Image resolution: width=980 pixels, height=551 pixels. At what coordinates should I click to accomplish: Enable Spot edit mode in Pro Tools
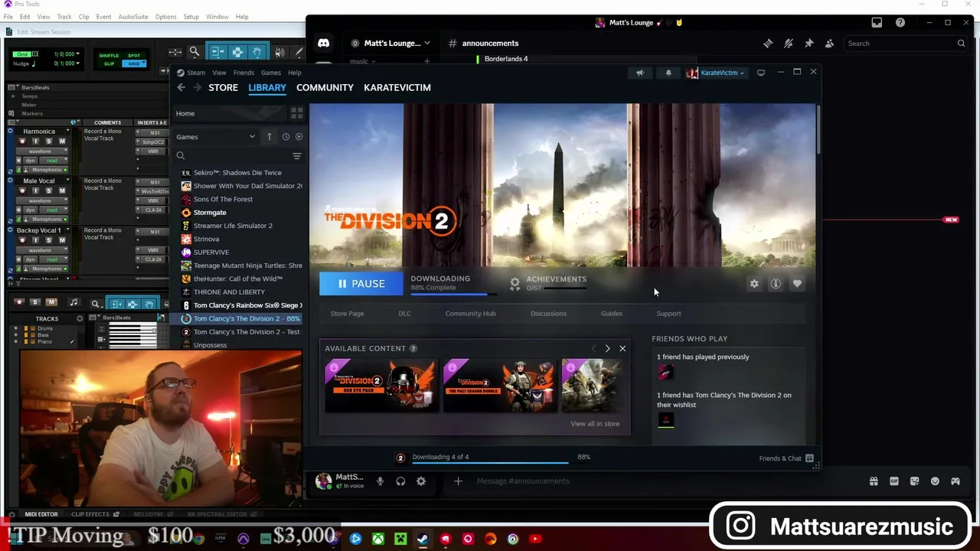point(134,55)
